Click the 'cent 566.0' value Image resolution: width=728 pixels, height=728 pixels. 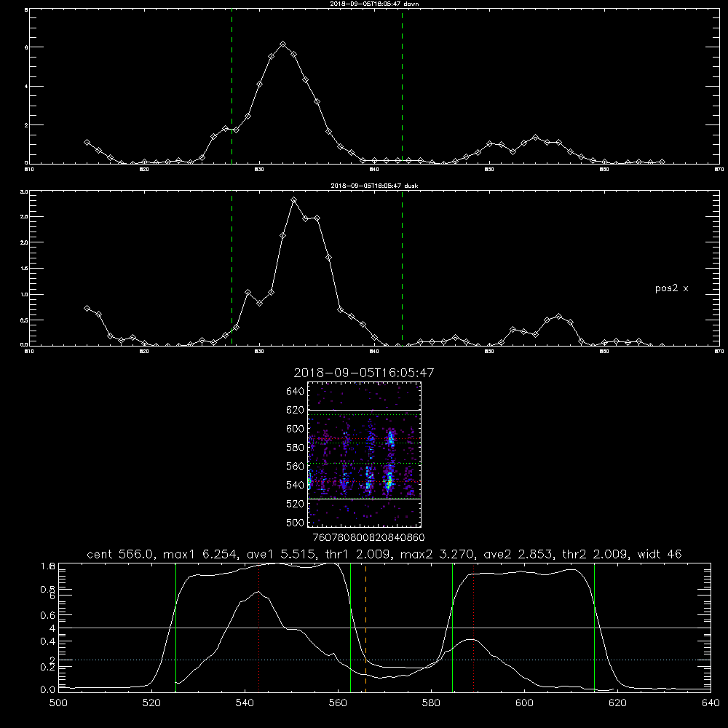[x=120, y=554]
